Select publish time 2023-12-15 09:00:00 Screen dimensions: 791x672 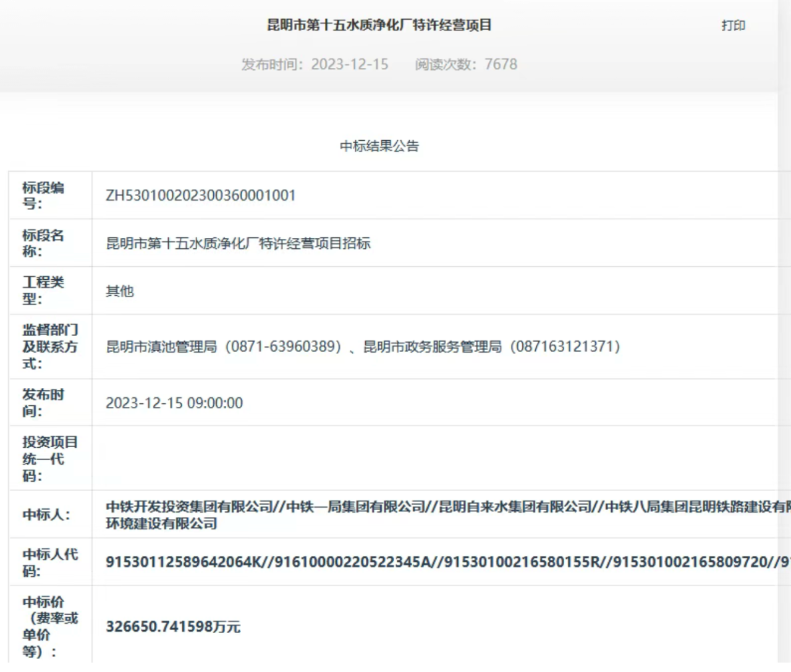coord(174,403)
